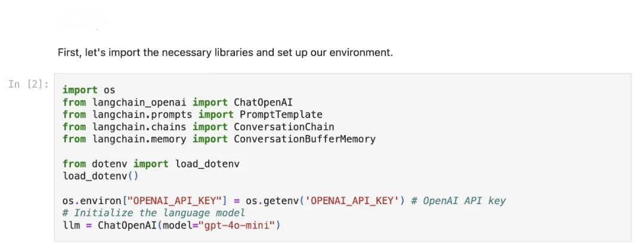
Task: Click ConversationBufferMemory in the imports
Action: tap(305, 140)
